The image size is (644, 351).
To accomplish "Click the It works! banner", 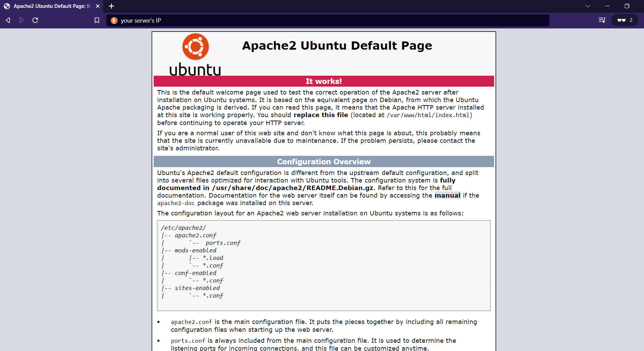I will [324, 81].
